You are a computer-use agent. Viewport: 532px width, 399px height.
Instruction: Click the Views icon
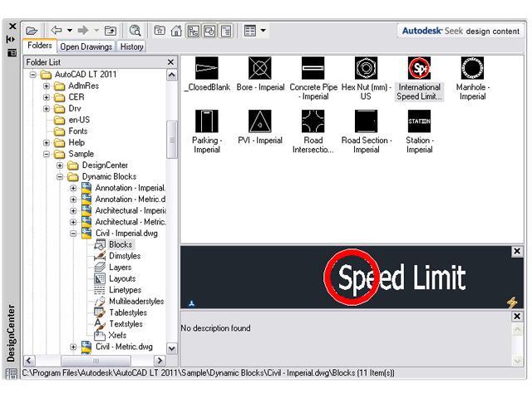(250, 31)
